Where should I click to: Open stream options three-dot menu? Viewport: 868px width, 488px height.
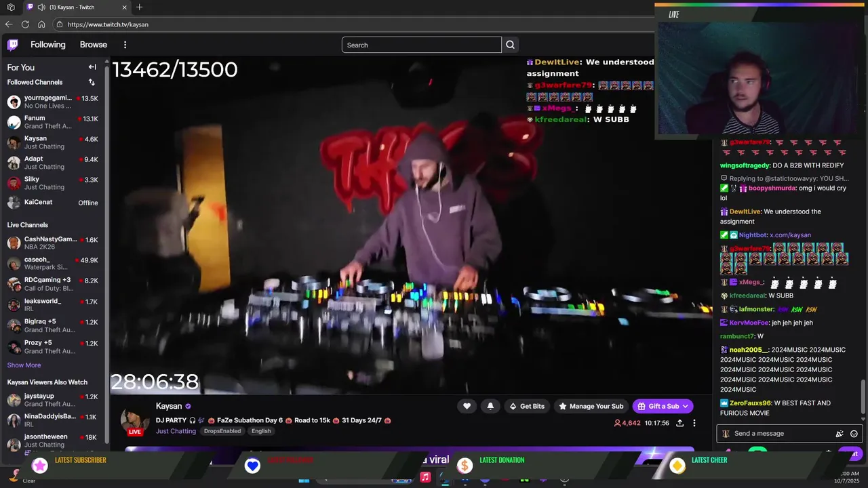694,423
